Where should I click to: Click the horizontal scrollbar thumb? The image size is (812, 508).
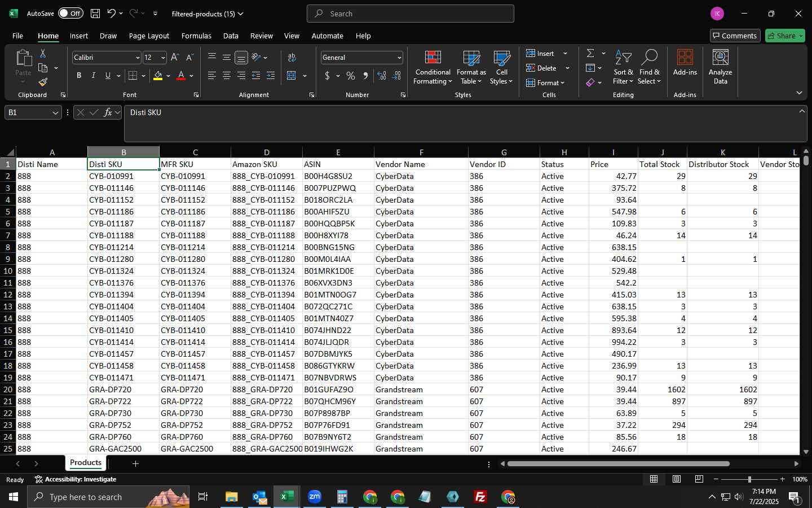point(618,464)
